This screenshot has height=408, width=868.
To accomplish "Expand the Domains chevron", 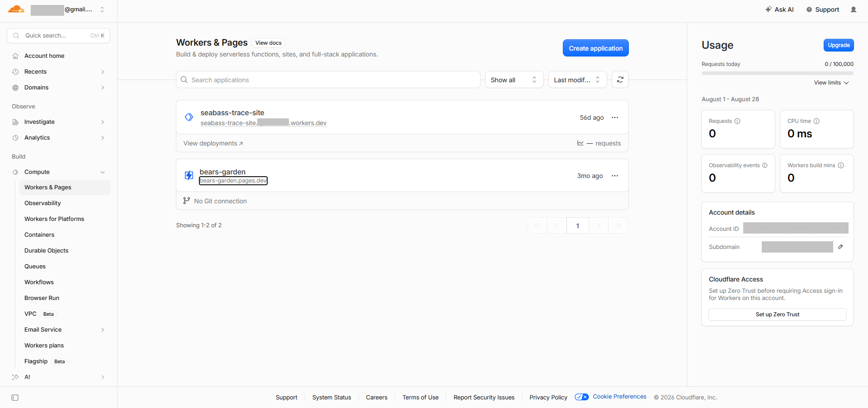I will click(x=103, y=88).
